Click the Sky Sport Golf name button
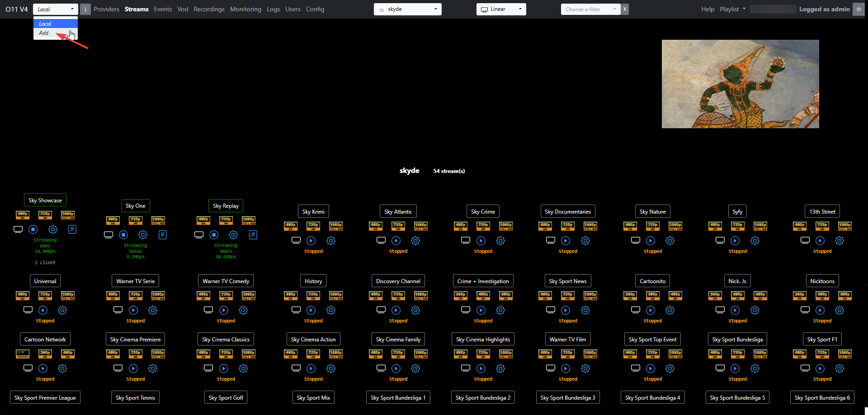This screenshot has height=415, width=868. pos(226,397)
